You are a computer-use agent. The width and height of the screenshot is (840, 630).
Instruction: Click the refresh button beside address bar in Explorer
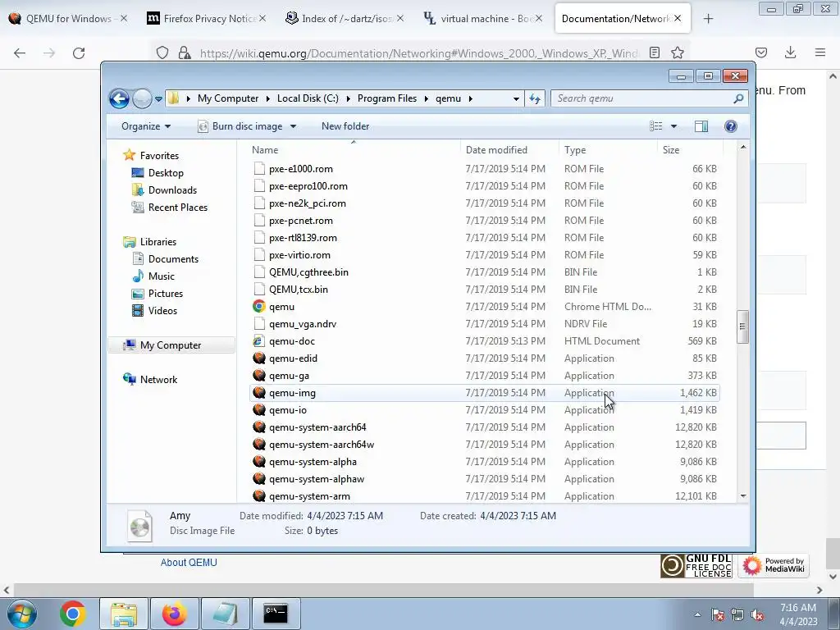535,98
